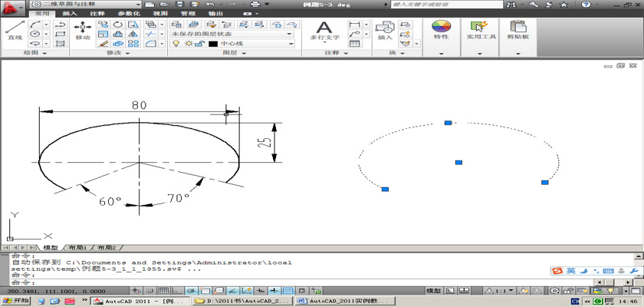Toggle layer on/off lightbulb for 中心线
644x307 pixels.
176,44
